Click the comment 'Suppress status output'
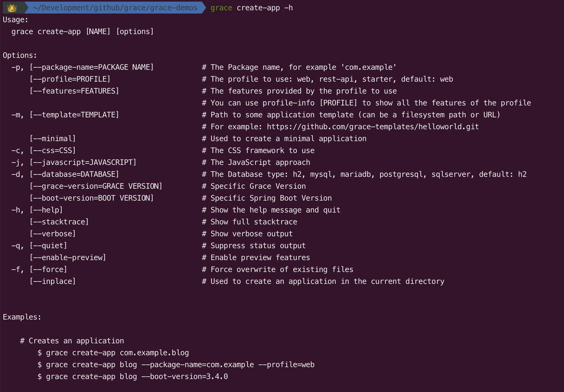564x392 pixels. point(254,246)
